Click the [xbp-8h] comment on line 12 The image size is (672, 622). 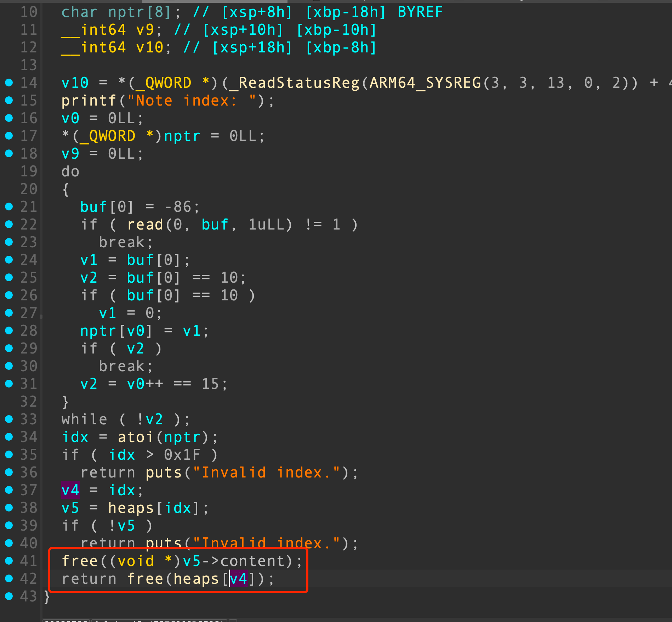click(x=341, y=48)
